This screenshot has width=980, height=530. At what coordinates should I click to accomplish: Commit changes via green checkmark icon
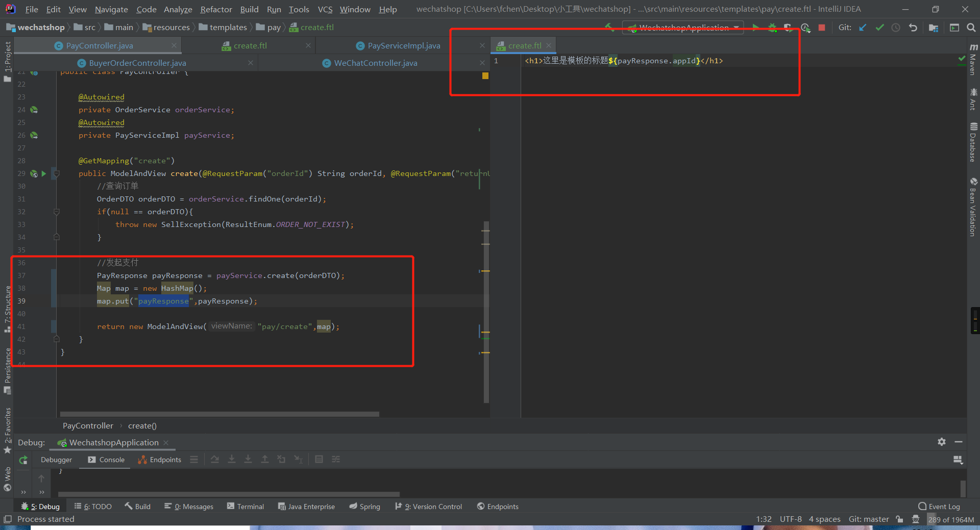(879, 28)
